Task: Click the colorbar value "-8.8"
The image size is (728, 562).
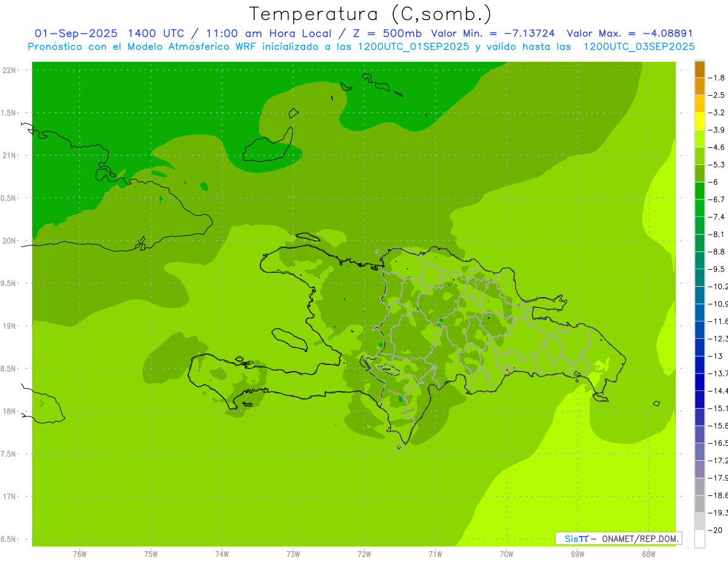Action: click(x=716, y=252)
